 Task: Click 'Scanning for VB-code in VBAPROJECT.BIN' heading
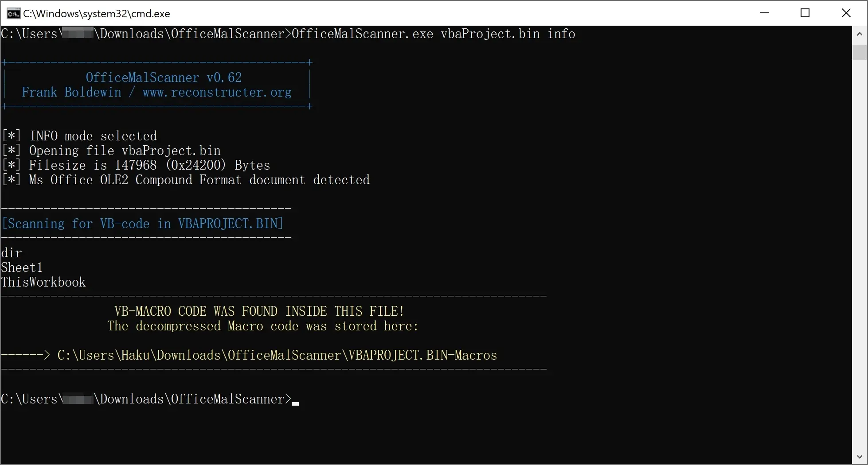[x=142, y=224]
